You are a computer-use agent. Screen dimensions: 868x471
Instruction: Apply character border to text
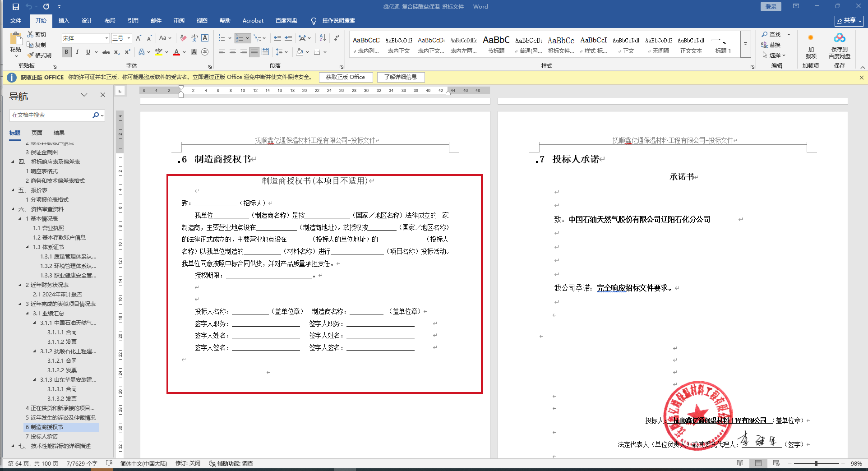click(x=205, y=38)
